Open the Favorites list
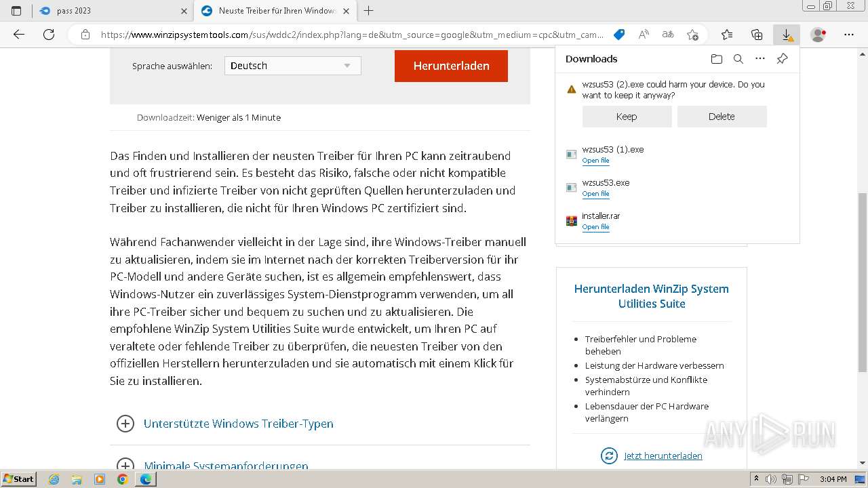 [x=727, y=35]
